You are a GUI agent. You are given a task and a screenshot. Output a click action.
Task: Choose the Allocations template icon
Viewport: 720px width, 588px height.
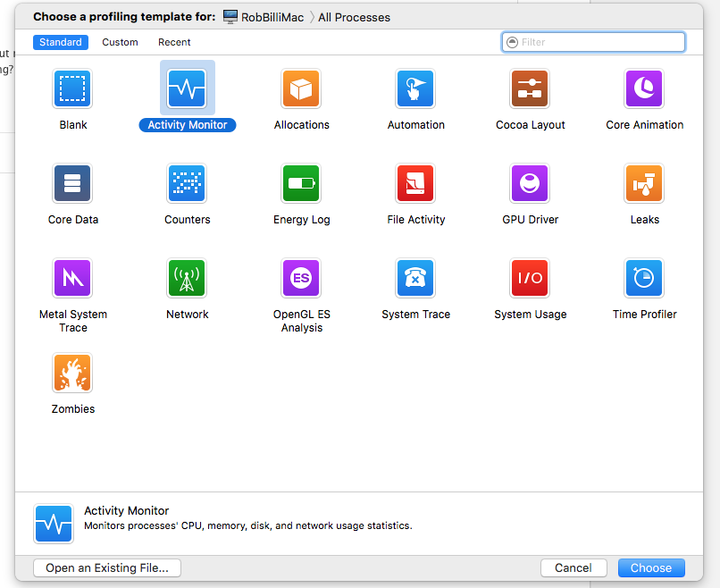[x=301, y=88]
